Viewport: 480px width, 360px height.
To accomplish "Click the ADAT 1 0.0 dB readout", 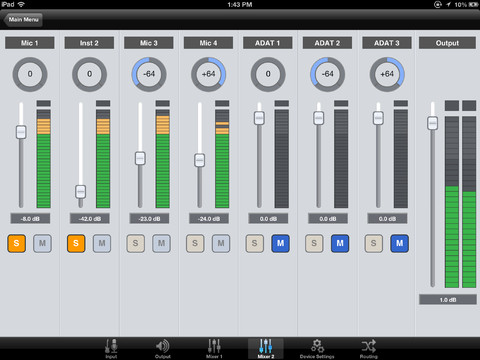I will pos(268,219).
